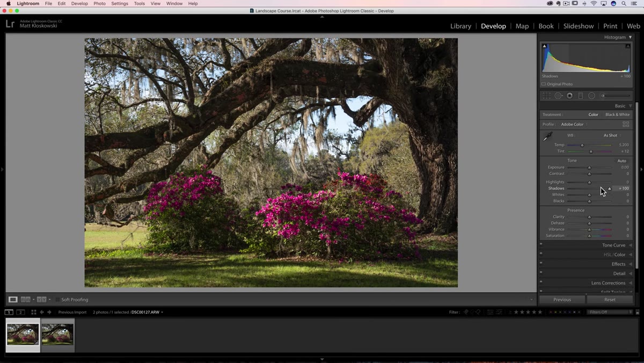
Task: Select the Crop Overlay tool
Action: point(546,96)
